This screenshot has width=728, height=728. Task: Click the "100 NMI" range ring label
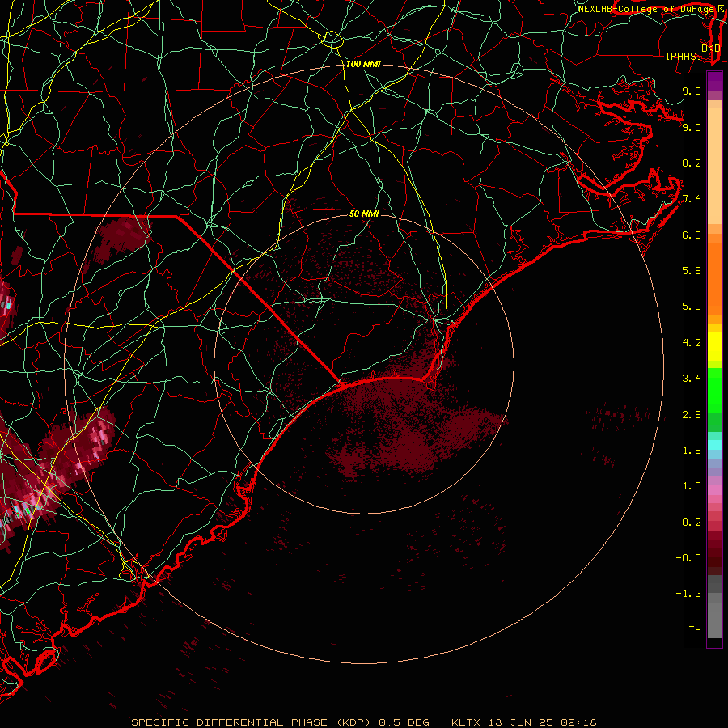coord(363,64)
